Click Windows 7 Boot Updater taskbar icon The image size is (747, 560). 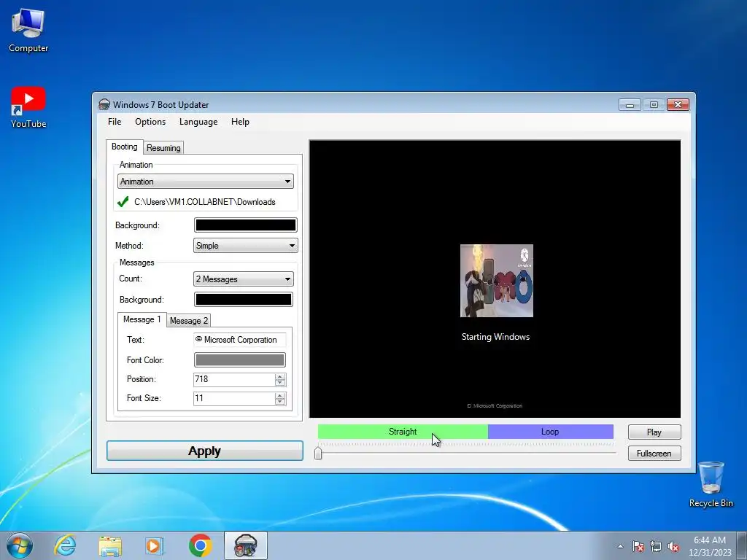245,545
